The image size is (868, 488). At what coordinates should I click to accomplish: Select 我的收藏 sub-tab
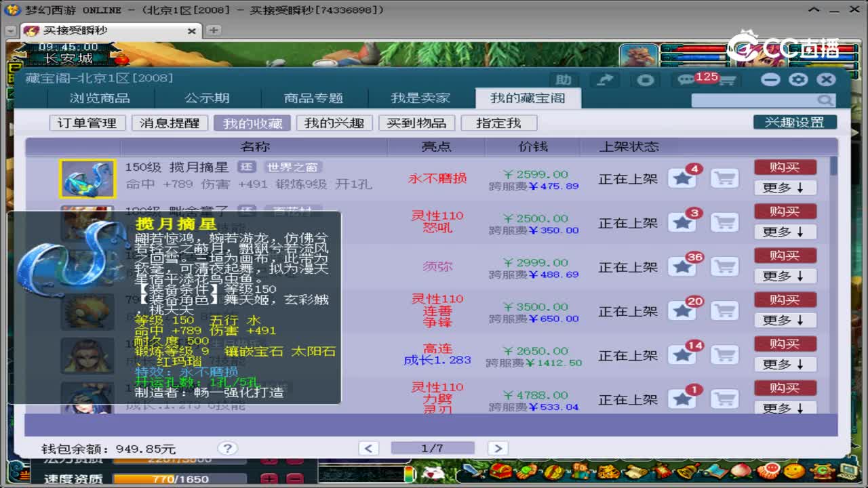[x=252, y=123]
